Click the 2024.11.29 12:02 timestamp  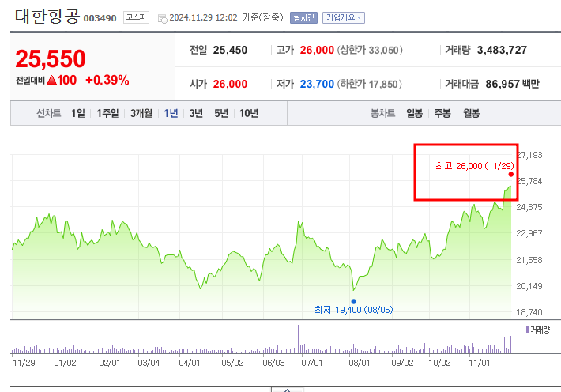[203, 17]
